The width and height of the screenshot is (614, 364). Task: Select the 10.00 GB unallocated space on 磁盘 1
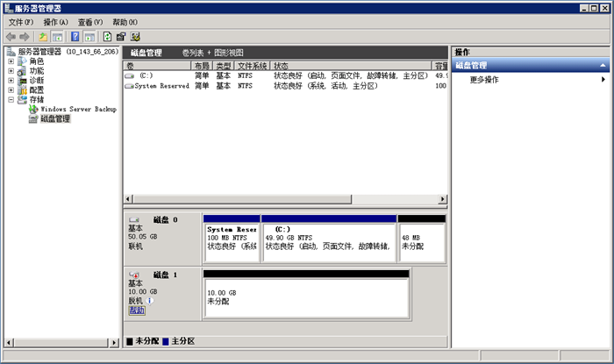[306, 297]
